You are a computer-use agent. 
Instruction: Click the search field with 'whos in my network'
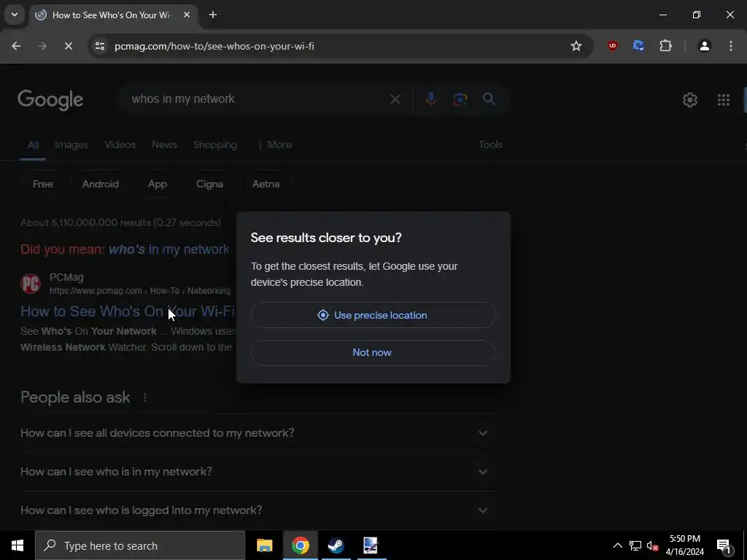point(258,99)
